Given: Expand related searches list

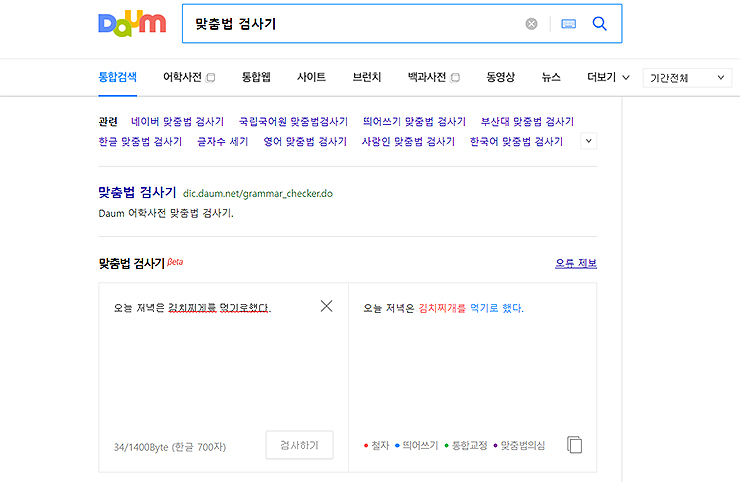Looking at the screenshot, I should click(589, 141).
